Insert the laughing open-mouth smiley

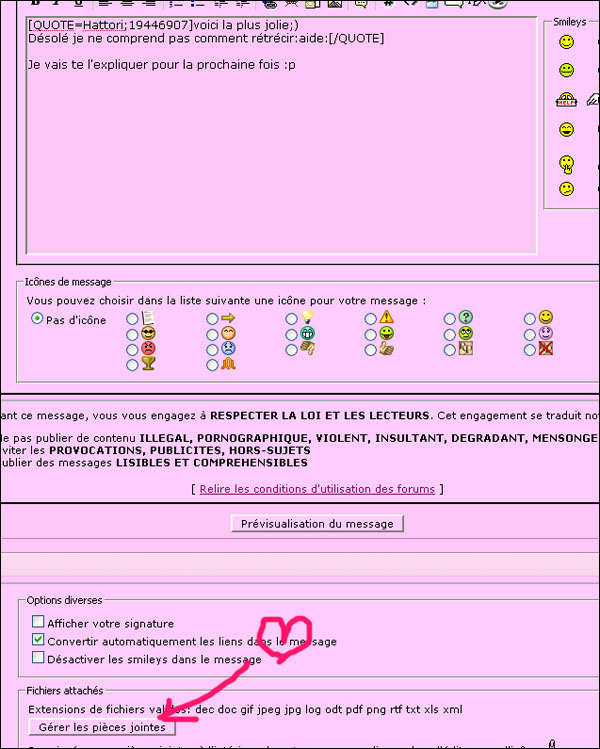point(567,129)
